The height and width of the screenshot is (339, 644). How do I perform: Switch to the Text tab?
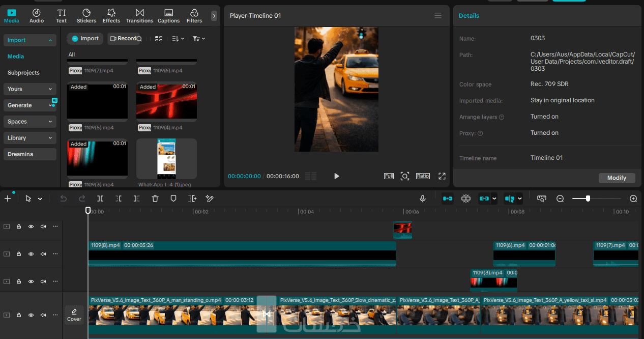(x=62, y=16)
